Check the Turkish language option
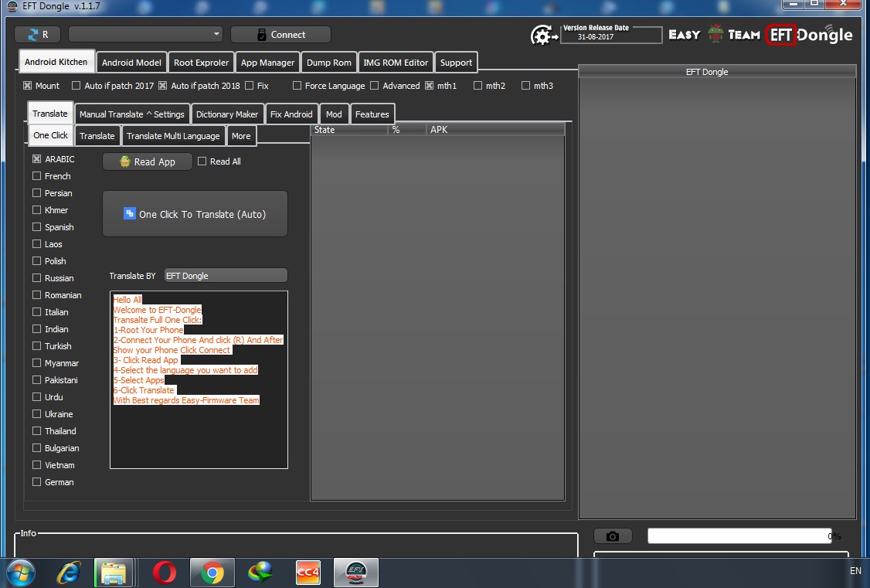This screenshot has height=588, width=870. point(36,345)
